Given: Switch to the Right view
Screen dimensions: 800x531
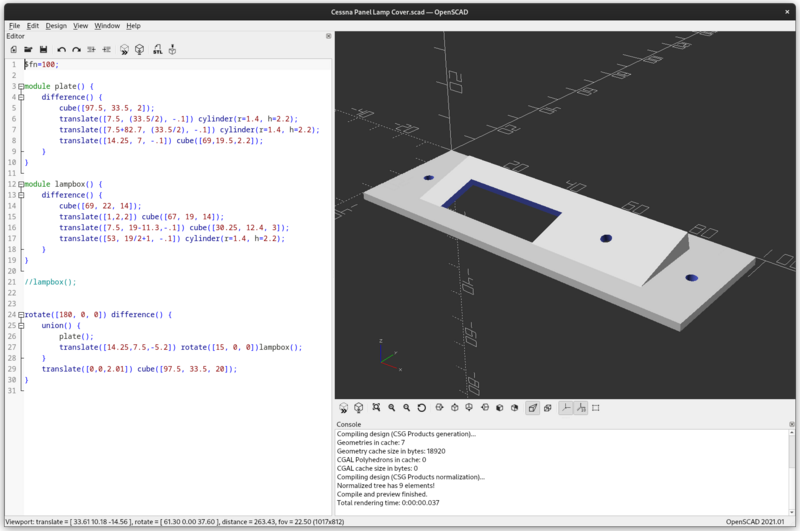Looking at the screenshot, I should coord(439,408).
